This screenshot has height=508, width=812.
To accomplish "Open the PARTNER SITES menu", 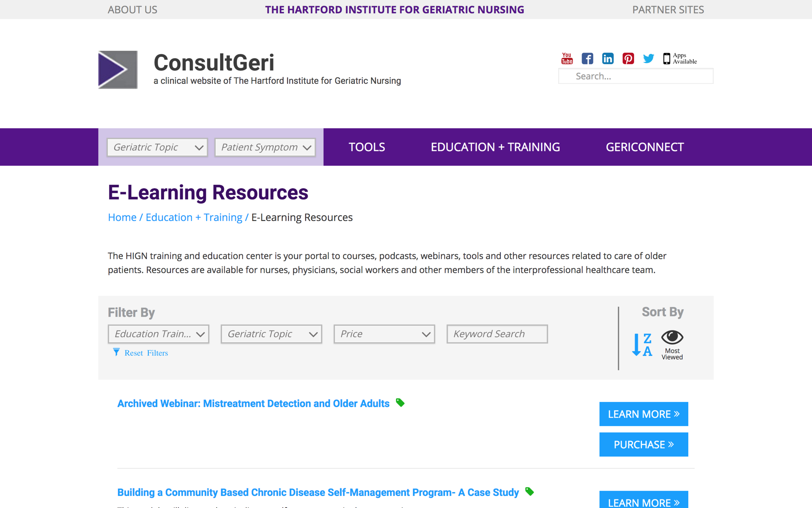I will coord(668,10).
